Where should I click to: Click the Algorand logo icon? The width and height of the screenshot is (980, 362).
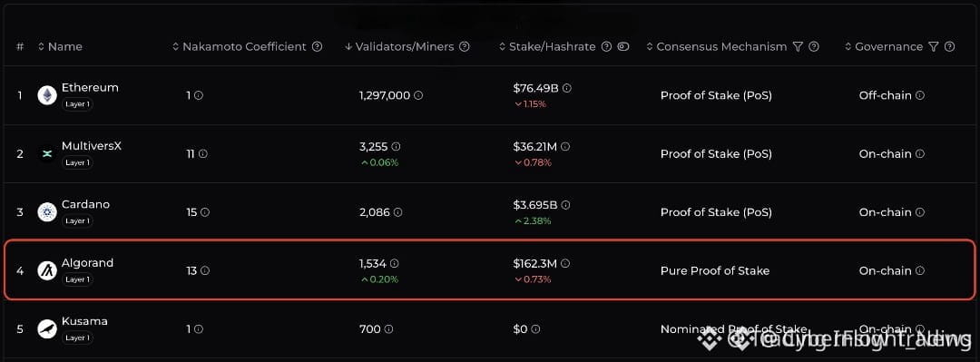coord(47,270)
